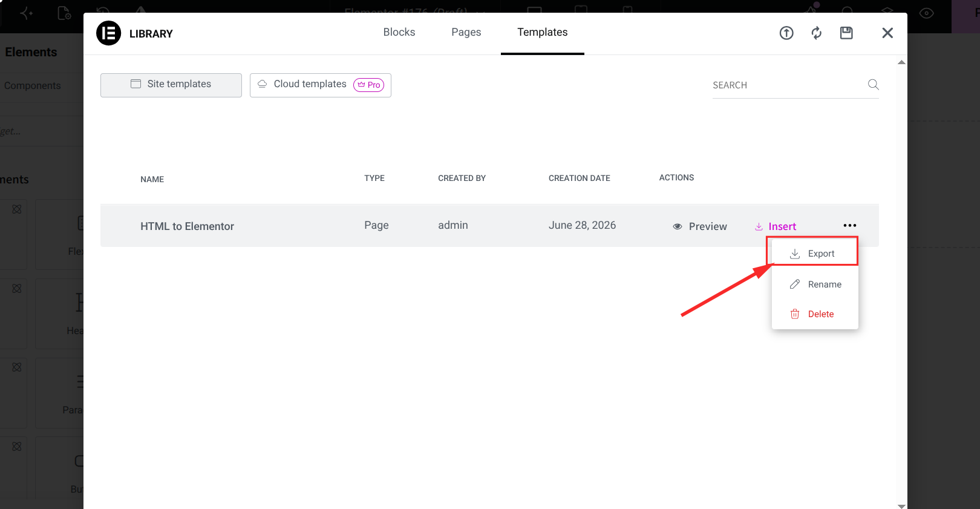Click the sync library refresh icon

point(817,33)
